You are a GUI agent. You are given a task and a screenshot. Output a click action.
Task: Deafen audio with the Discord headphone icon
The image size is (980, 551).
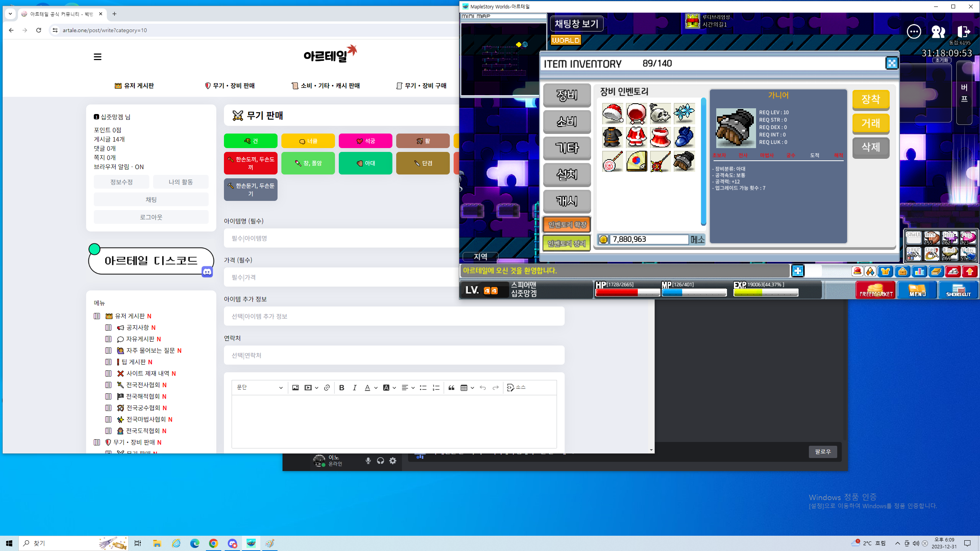pyautogui.click(x=380, y=461)
